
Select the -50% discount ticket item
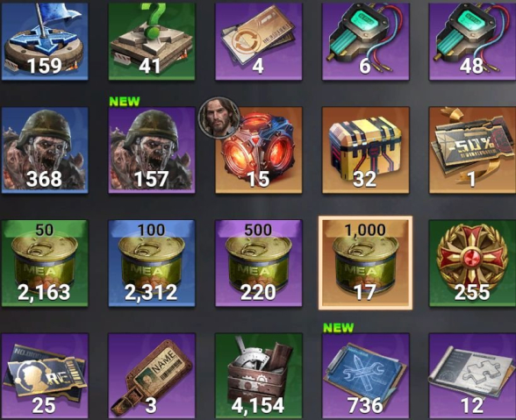pyautogui.click(x=472, y=150)
